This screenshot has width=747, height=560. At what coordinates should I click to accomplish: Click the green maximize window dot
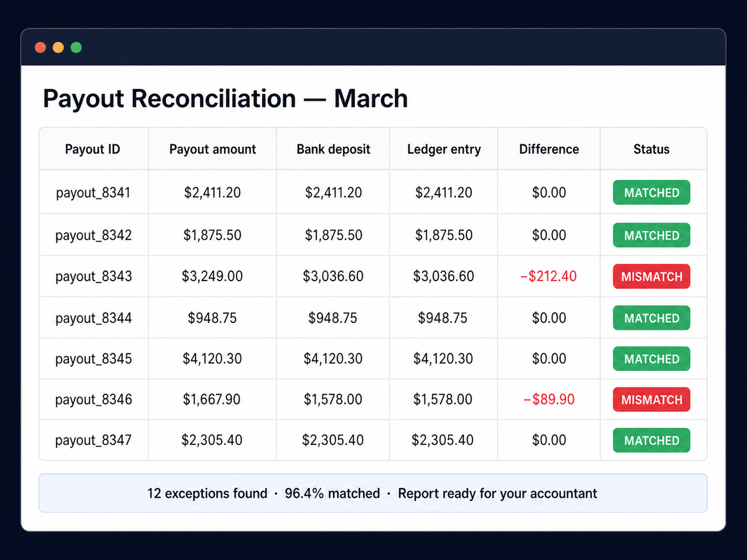pos(76,47)
